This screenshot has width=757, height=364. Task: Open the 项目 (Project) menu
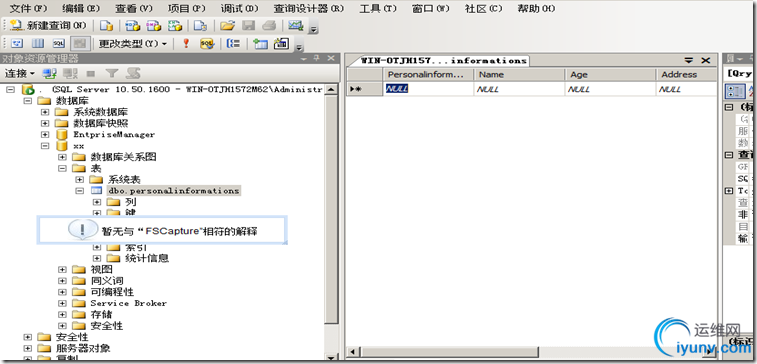(x=186, y=8)
